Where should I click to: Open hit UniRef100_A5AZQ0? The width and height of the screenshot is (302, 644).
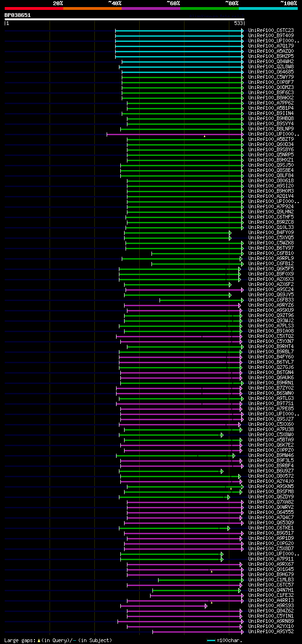click(271, 51)
